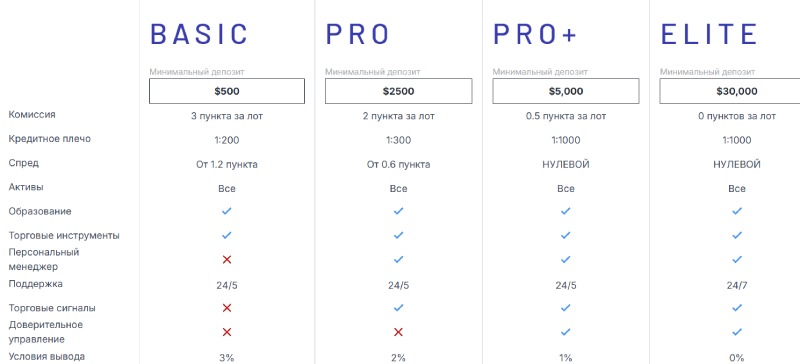The image size is (800, 364).
Task: Click checkmark for ELITE Торговые сигналы
Action: click(737, 308)
